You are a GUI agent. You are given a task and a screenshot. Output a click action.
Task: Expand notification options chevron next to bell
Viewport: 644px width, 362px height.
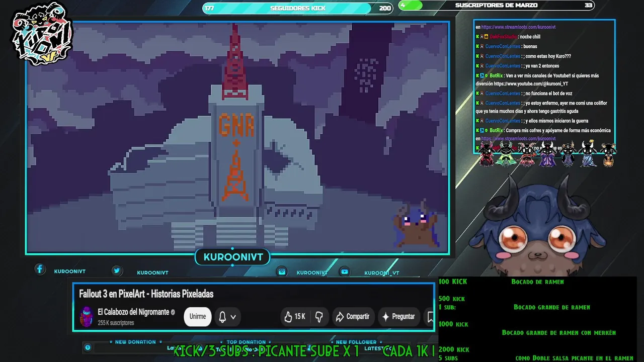pyautogui.click(x=233, y=317)
